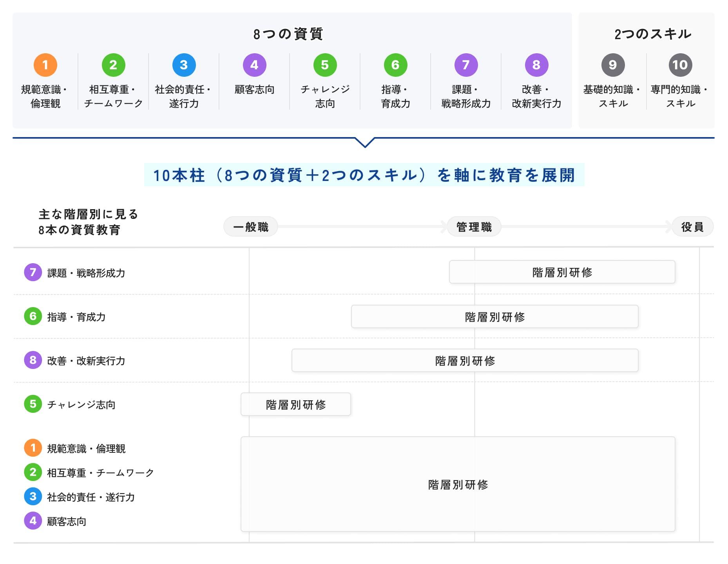
Task: Click the blue circle 3 社会的責任・遂行力 icon
Action: click(183, 65)
